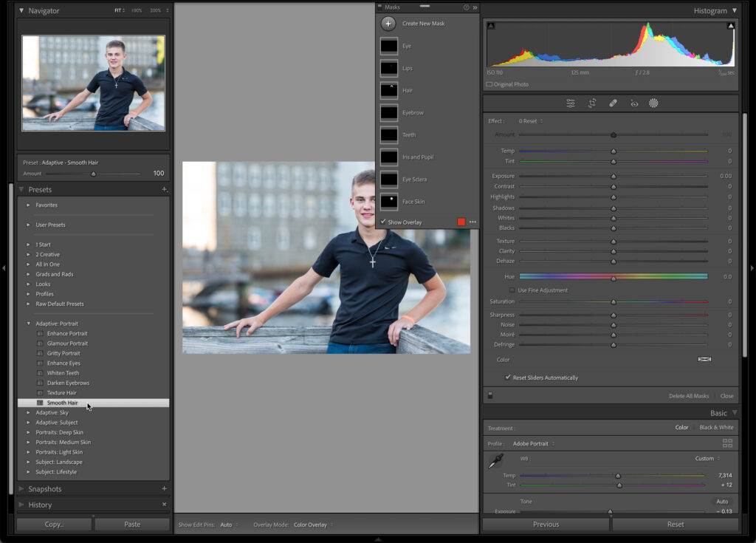
Task: Click the red overlay color swatch
Action: pyautogui.click(x=461, y=222)
